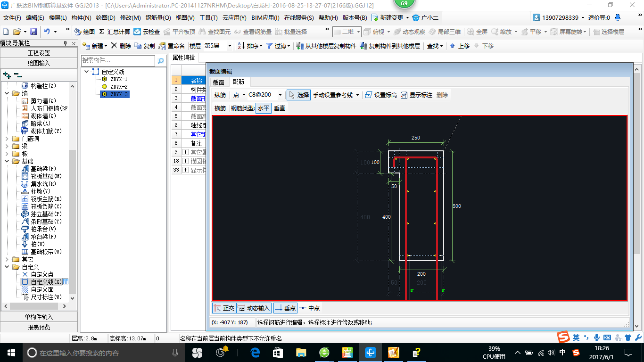Select 横筋 transverse rebar mode
The height and width of the screenshot is (362, 644).
220,108
